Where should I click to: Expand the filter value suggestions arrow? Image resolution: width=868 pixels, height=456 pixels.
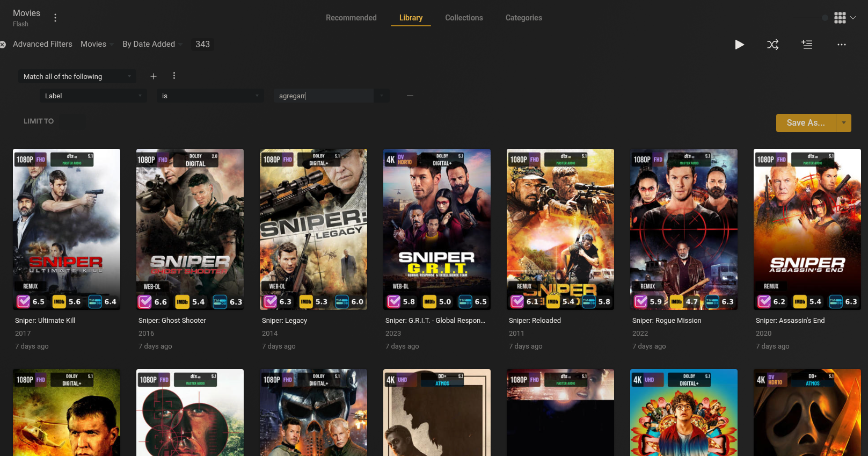(382, 96)
